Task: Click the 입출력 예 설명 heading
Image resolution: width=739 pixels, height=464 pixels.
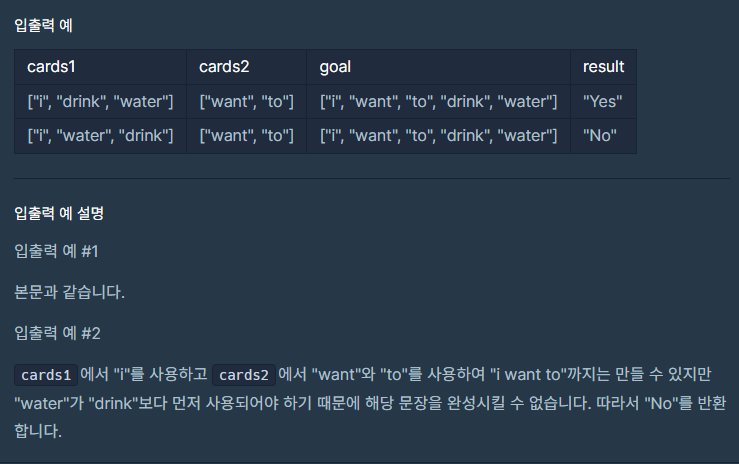Action: 59,213
